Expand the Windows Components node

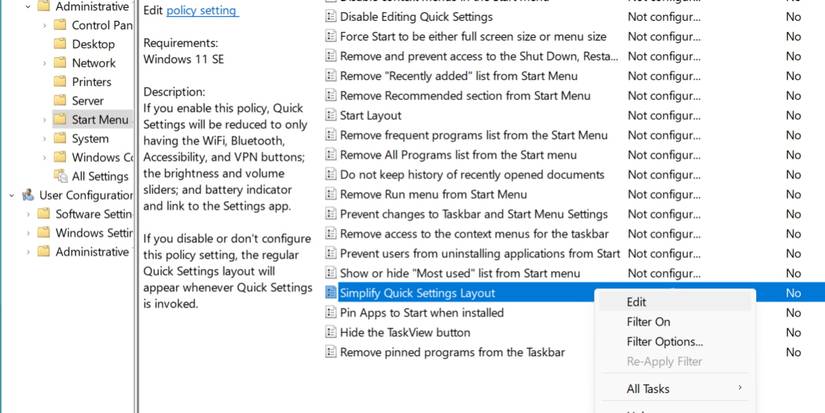coord(45,158)
